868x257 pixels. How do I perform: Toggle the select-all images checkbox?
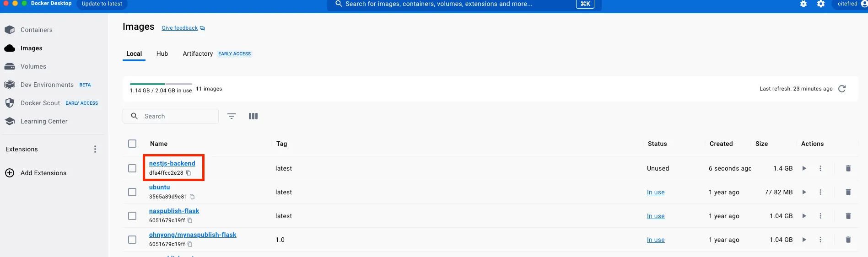point(132,144)
